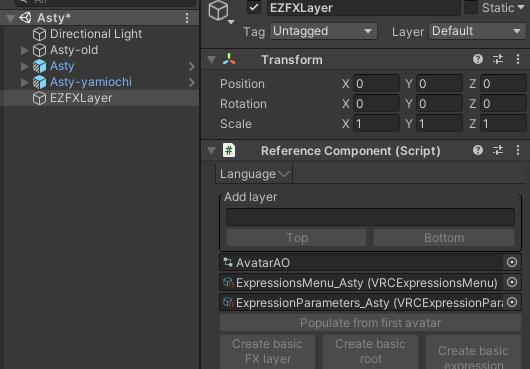Screen dimensions: 530x369
Task: Click the Transform component icon
Action: [229, 59]
